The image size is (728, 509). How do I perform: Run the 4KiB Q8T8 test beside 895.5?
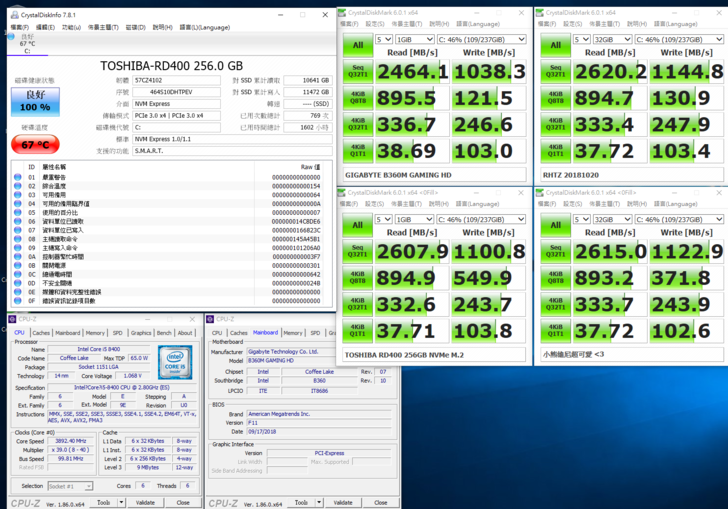tap(358, 98)
